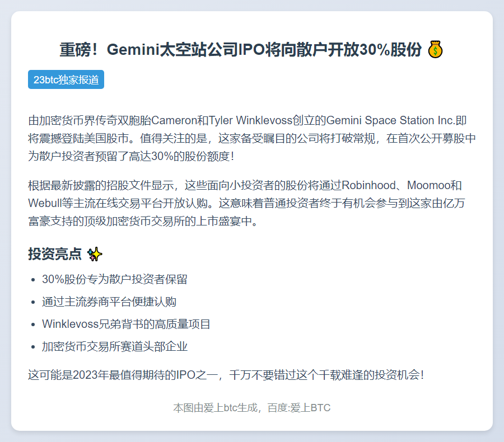Screen dimensions: 504x442
Task: Click the name Cameron in first paragraph
Action: tap(172, 120)
